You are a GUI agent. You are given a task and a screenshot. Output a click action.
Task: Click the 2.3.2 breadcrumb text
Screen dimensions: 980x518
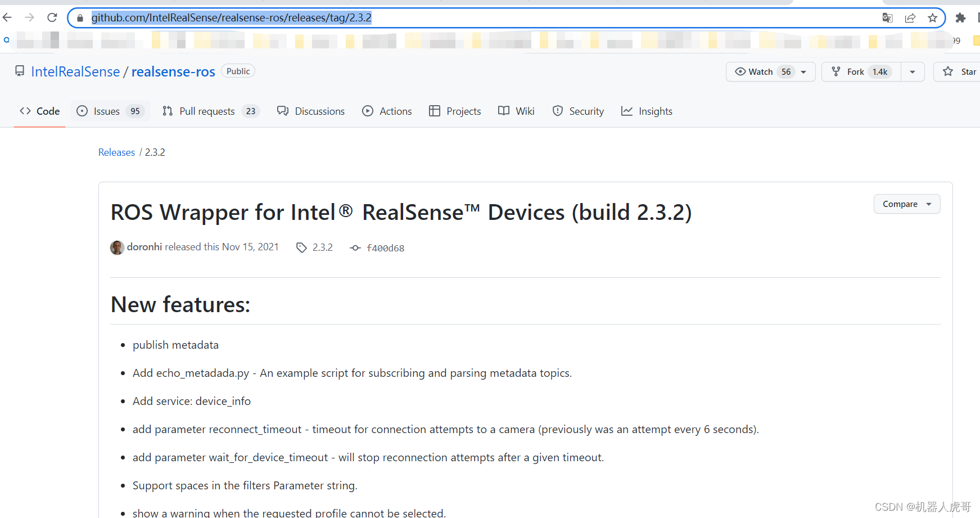[155, 152]
